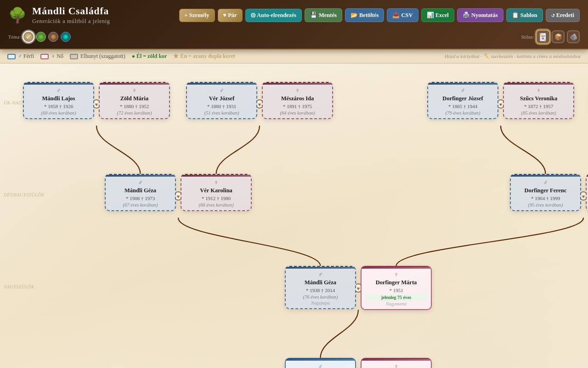588x368 pixels.
Task: Restore original with Eredeti button
Action: (x=563, y=15)
